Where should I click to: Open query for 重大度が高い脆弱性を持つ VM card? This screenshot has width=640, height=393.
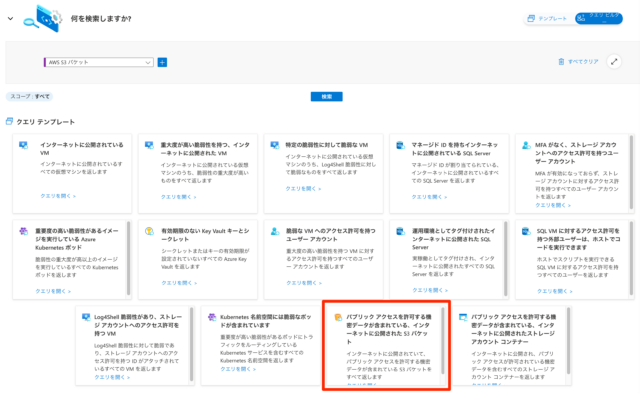pos(178,197)
